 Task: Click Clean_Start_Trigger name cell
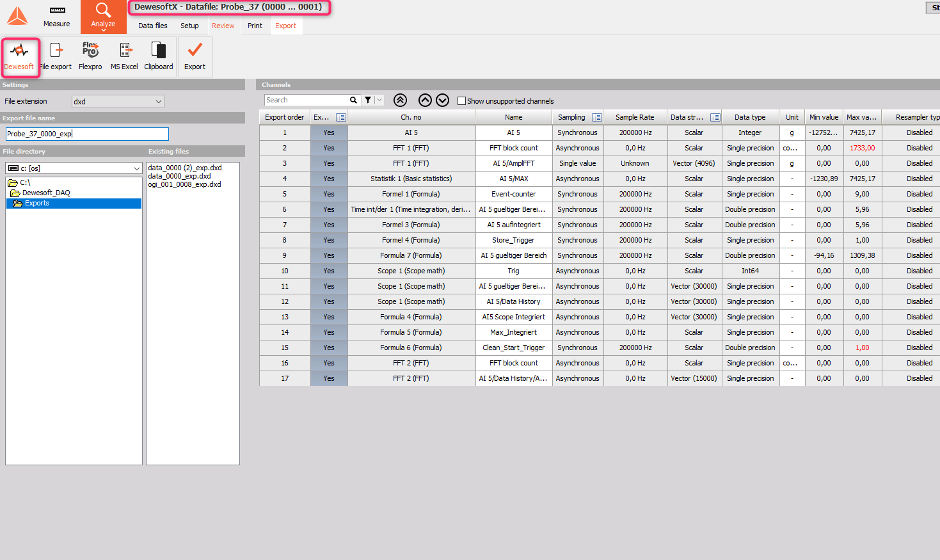(514, 348)
